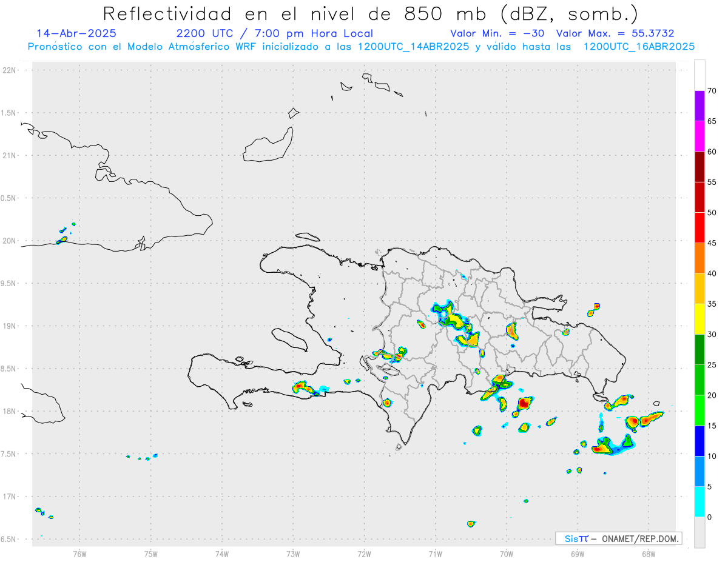728x562 pixels.
Task: Click the longitude label '75W'
Action: point(150,554)
